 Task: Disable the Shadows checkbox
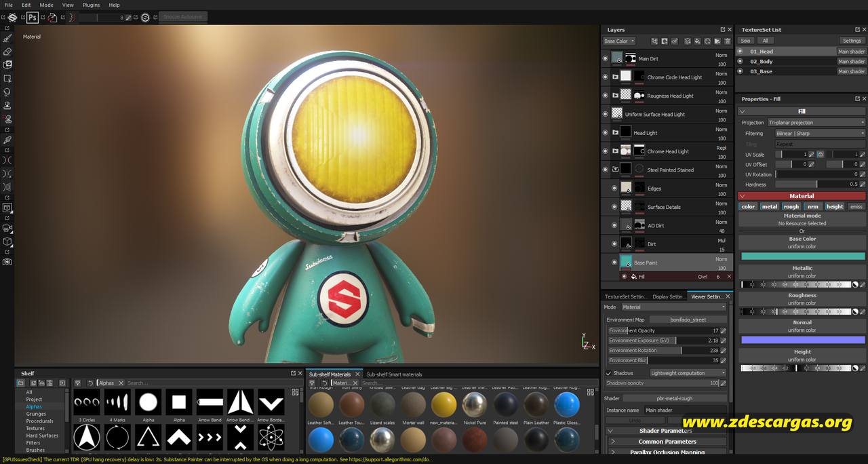(x=608, y=373)
